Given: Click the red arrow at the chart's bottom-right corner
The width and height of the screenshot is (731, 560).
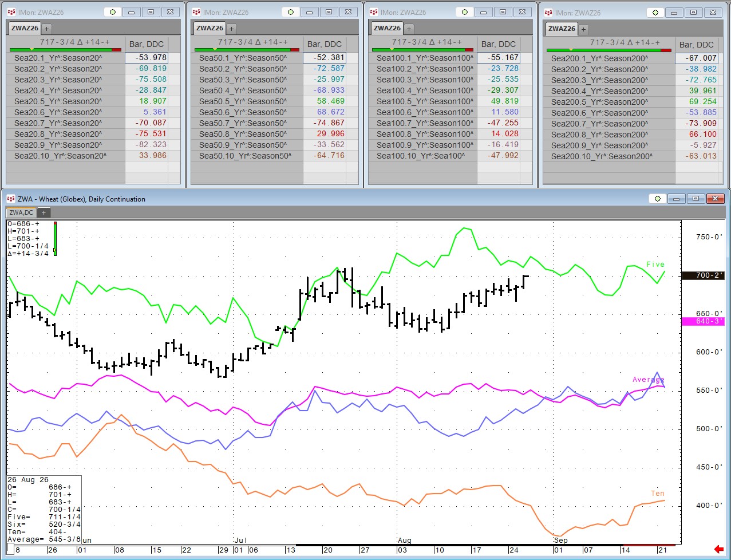Looking at the screenshot, I should (x=719, y=549).
